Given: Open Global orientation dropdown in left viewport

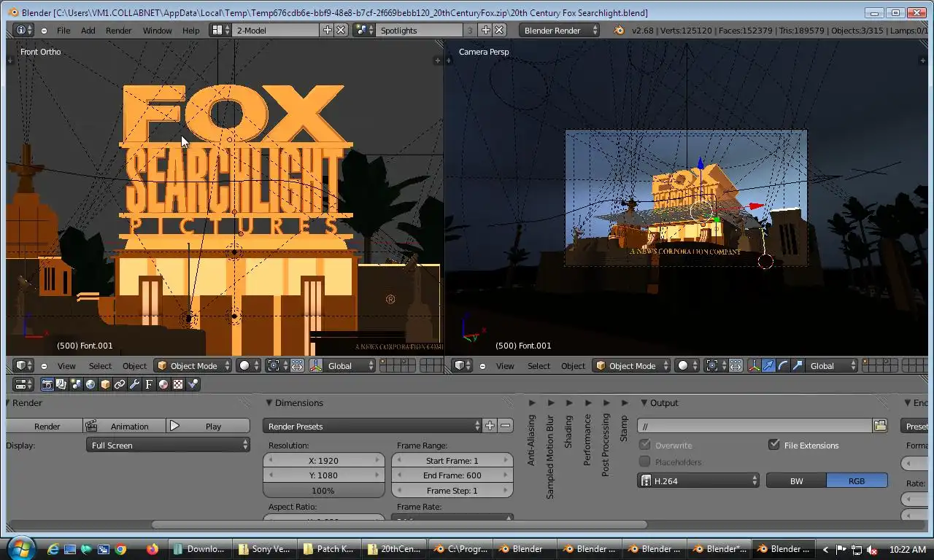Looking at the screenshot, I should tap(349, 365).
